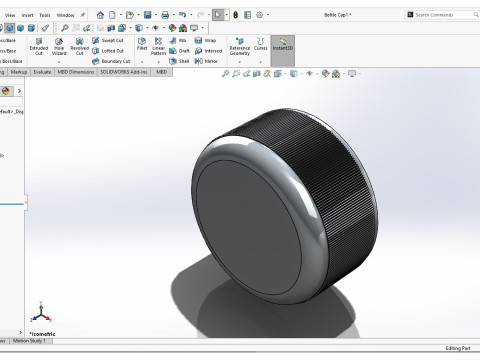Open File Properties icon
This screenshot has width=480, height=360.
click(247, 15)
